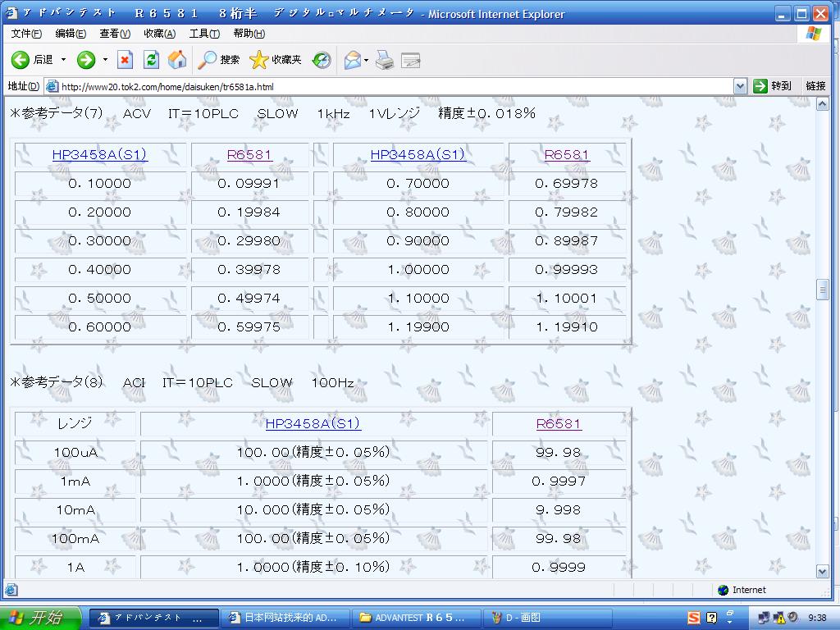840x630 pixels.
Task: Click the Edit page toolbar icon
Action: [x=410, y=59]
